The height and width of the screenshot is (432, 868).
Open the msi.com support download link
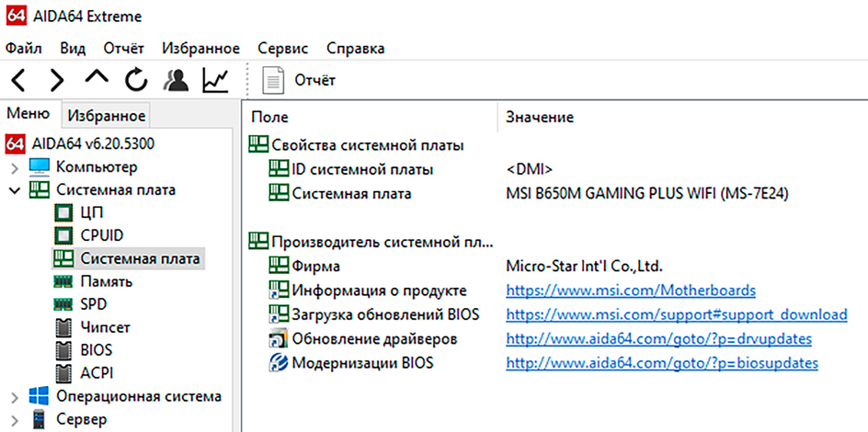[677, 314]
